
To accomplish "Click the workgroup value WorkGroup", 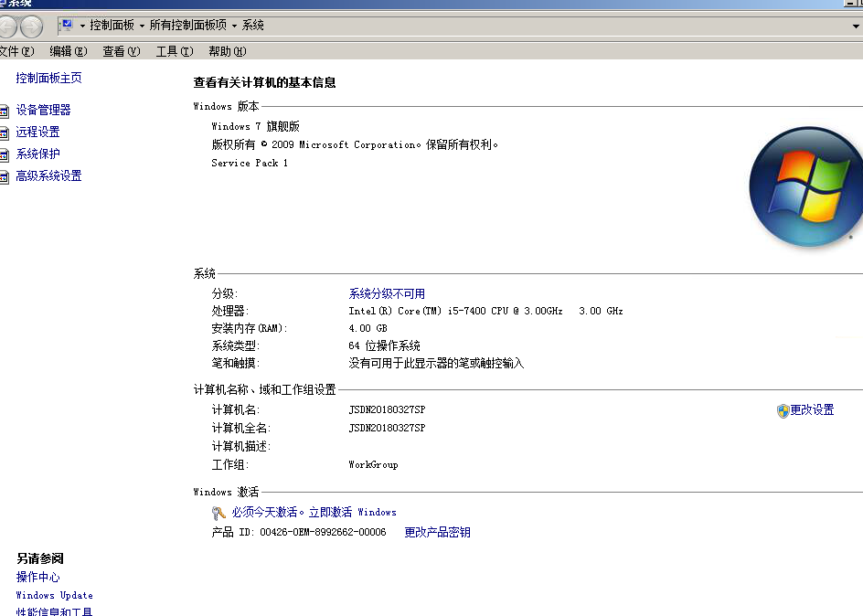I will tap(373, 465).
